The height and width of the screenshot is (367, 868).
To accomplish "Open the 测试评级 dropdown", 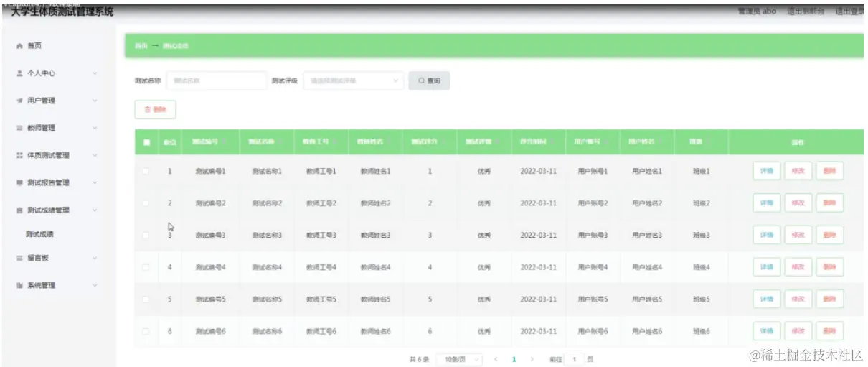I will [x=354, y=81].
